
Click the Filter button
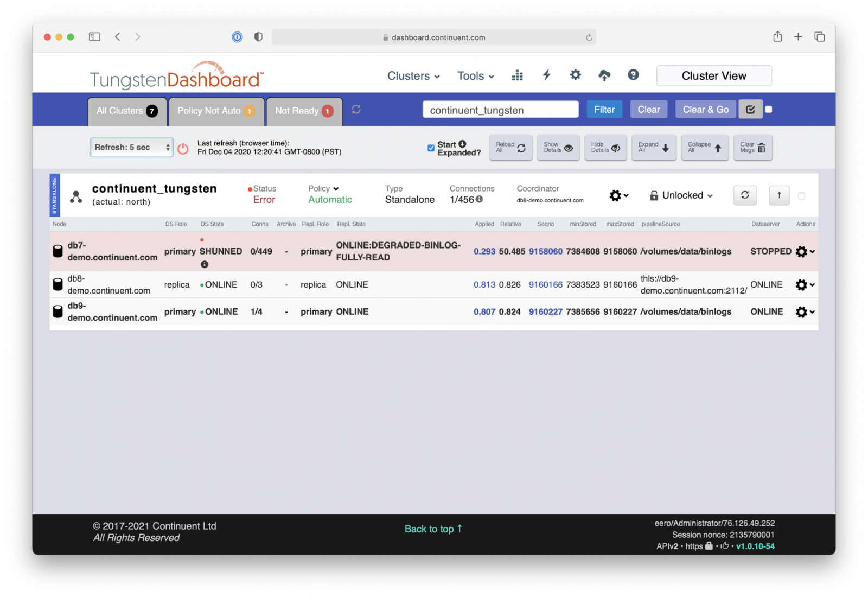(x=604, y=110)
